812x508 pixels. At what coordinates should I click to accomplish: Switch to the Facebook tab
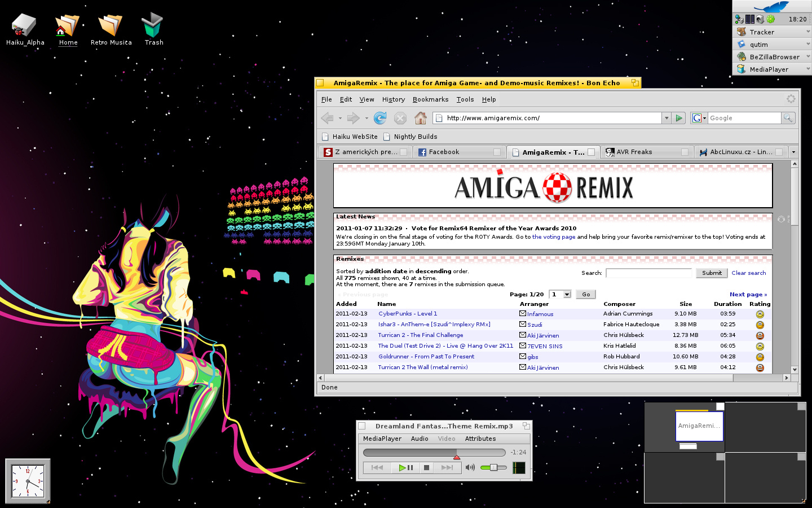click(x=459, y=152)
